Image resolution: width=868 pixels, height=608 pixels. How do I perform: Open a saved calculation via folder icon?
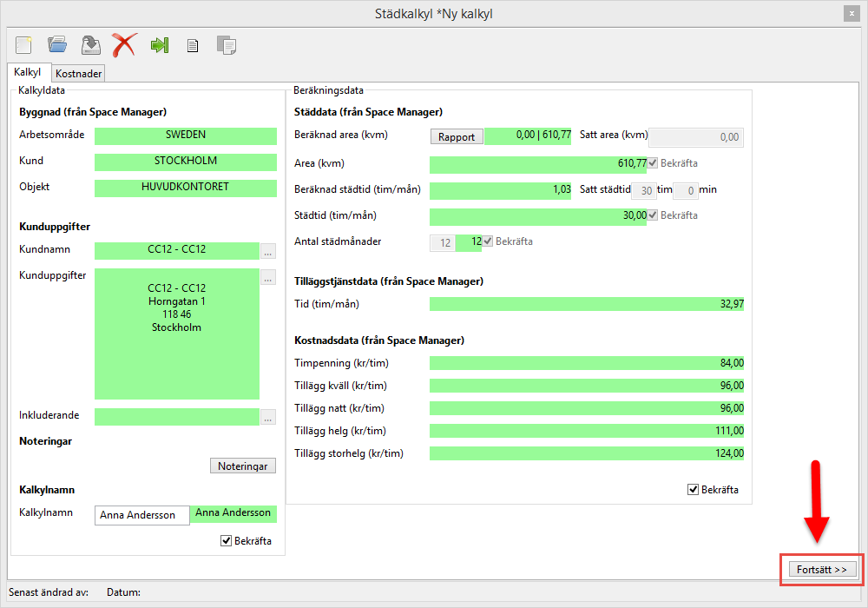click(x=57, y=44)
